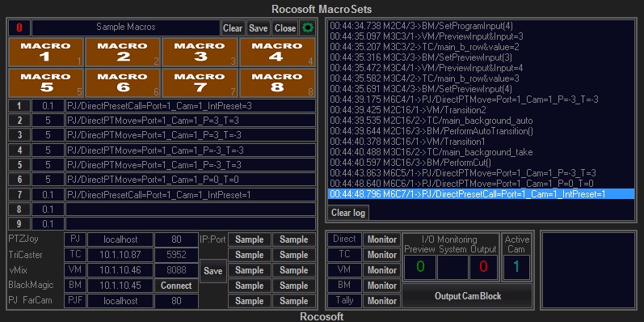Trigger the Macro 2 button

click(x=123, y=53)
